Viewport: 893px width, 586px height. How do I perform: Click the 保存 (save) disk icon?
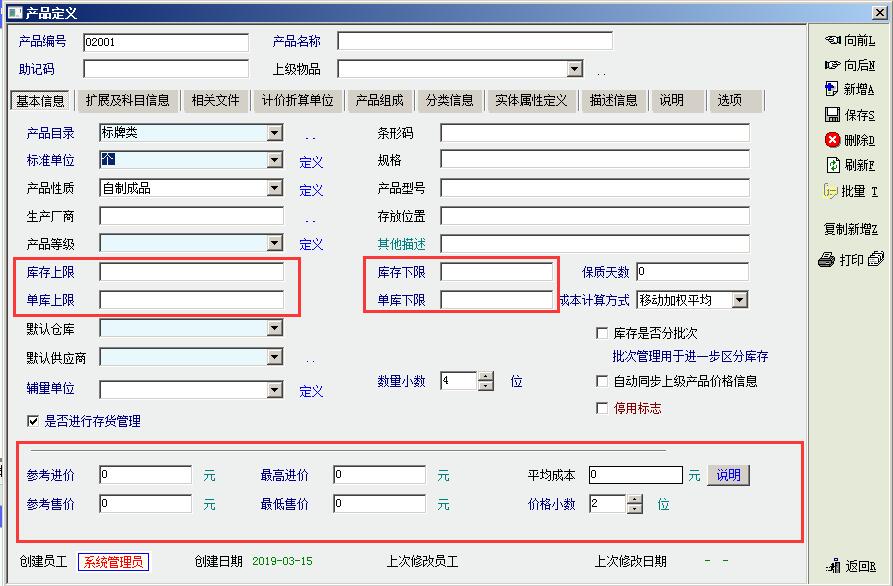click(x=832, y=115)
